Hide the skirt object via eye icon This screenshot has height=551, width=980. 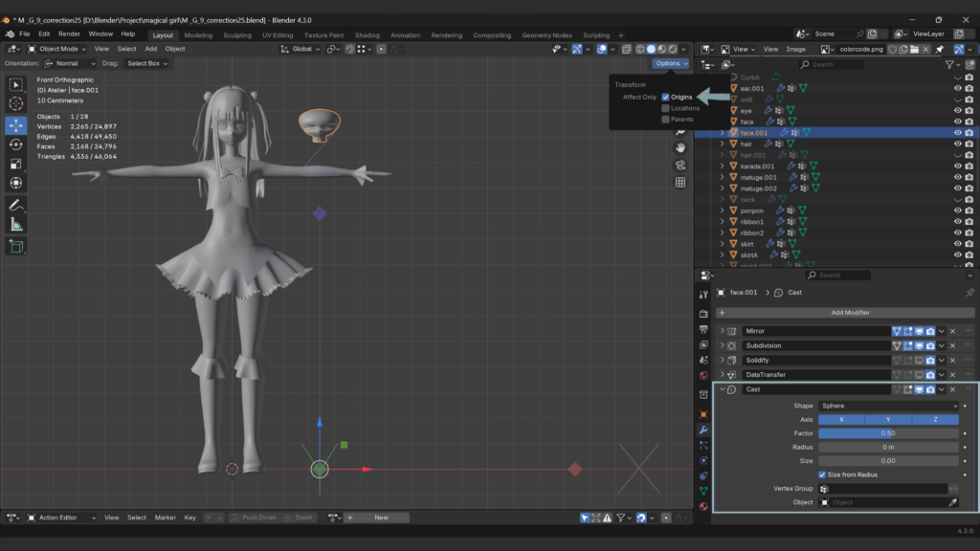coord(957,244)
